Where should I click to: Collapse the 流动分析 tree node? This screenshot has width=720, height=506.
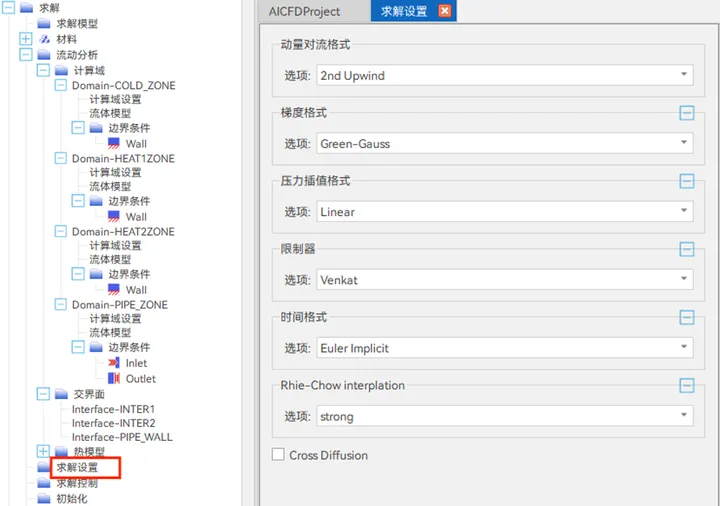pyautogui.click(x=26, y=54)
